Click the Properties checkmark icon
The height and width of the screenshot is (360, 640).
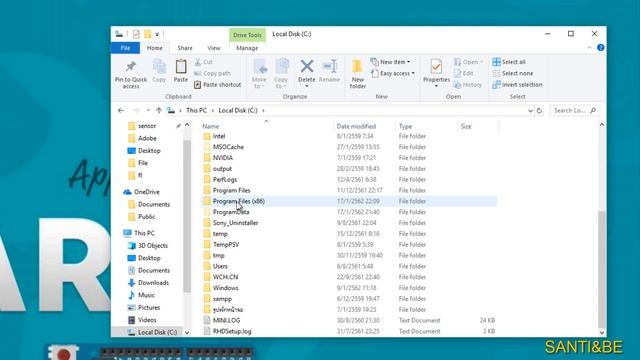coord(436,67)
